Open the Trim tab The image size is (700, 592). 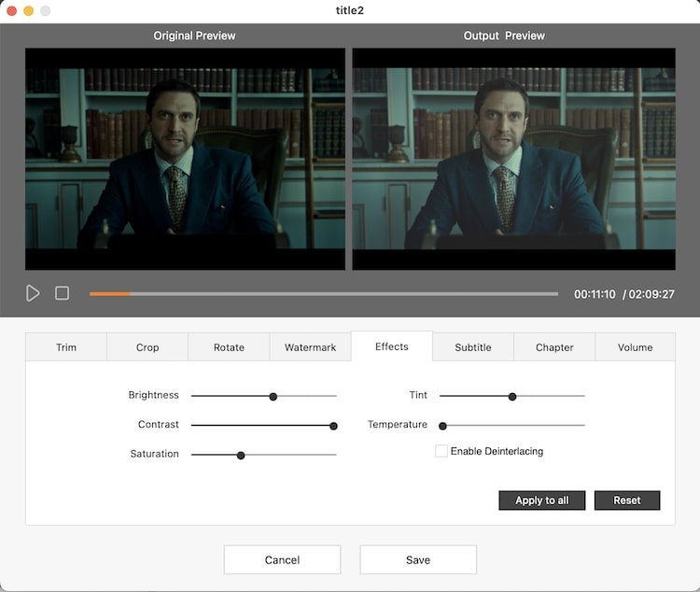(66, 347)
